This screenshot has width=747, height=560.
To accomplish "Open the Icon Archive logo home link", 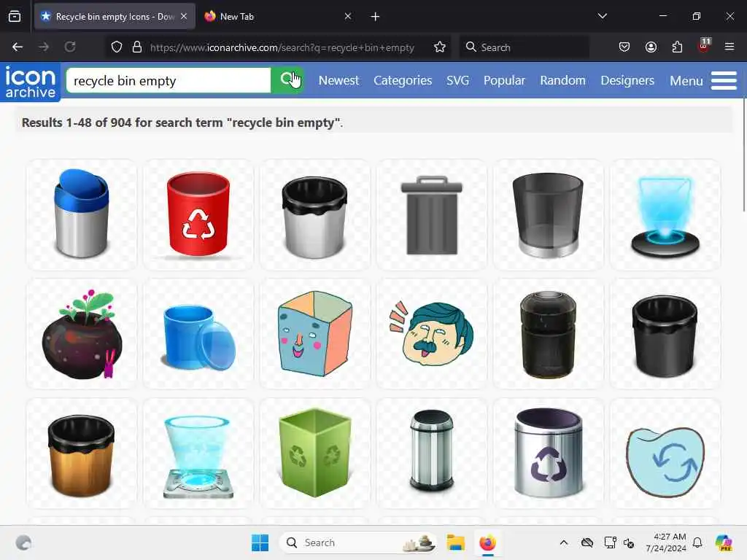I will (x=30, y=82).
